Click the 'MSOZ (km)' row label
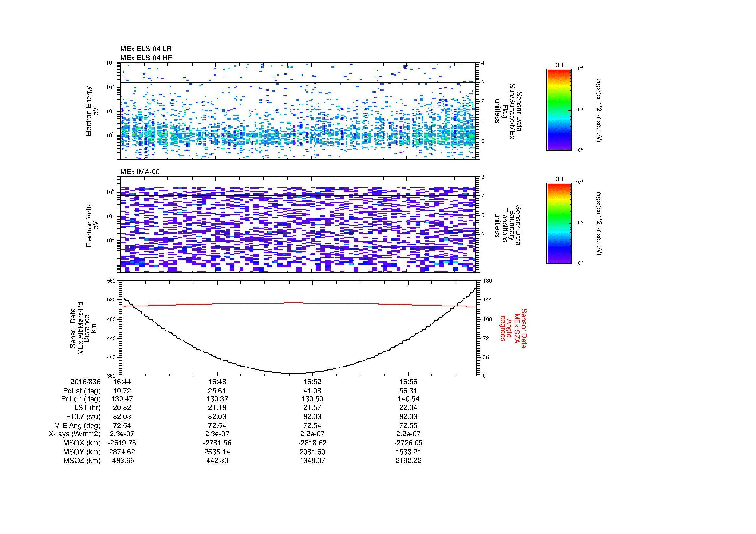 coord(82,461)
